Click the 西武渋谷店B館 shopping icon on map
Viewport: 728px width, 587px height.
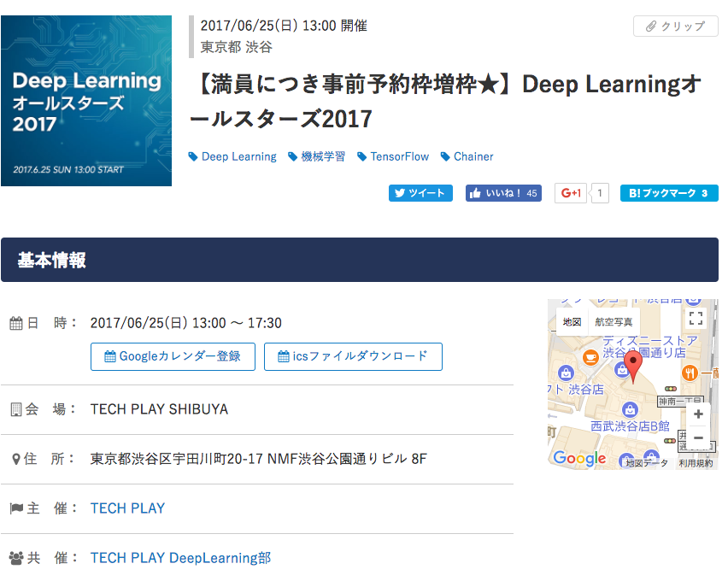pyautogui.click(x=630, y=410)
